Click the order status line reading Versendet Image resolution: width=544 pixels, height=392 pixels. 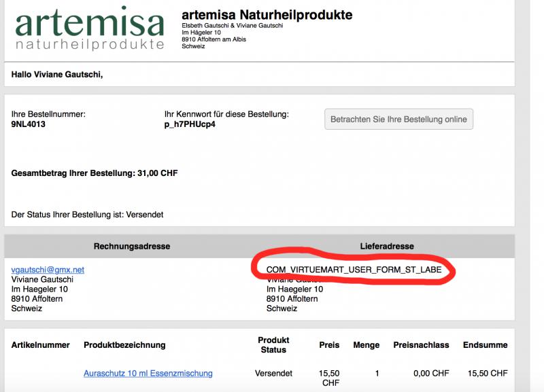click(87, 215)
